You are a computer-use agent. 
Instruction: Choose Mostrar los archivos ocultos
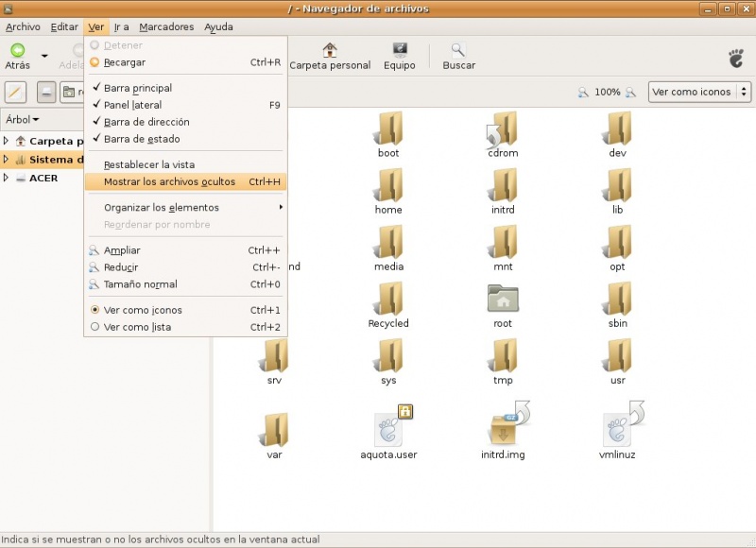(x=170, y=181)
